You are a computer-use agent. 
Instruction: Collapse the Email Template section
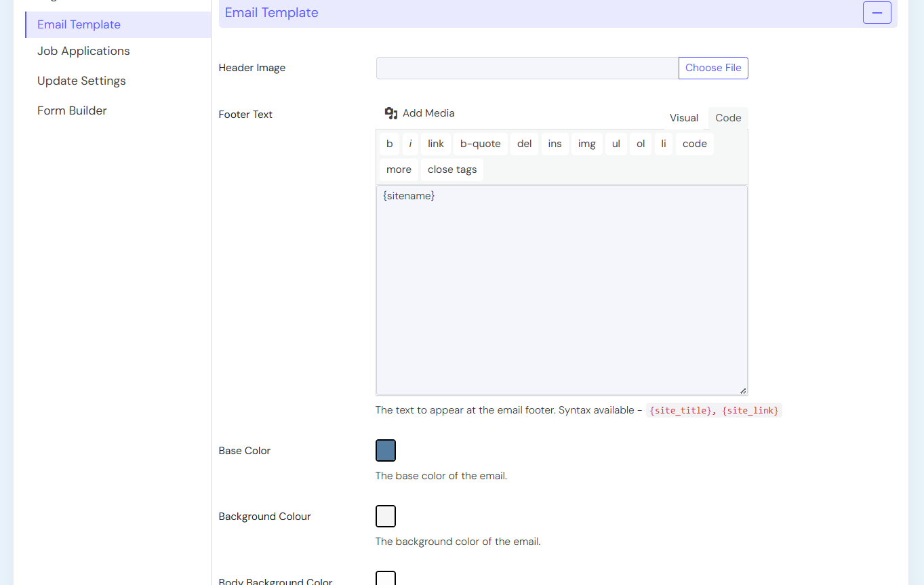[877, 13]
